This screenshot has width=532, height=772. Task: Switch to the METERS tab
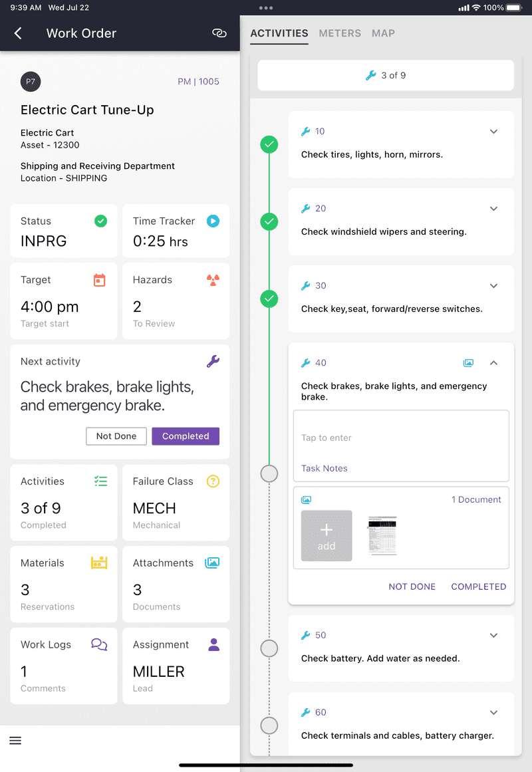[x=340, y=33]
